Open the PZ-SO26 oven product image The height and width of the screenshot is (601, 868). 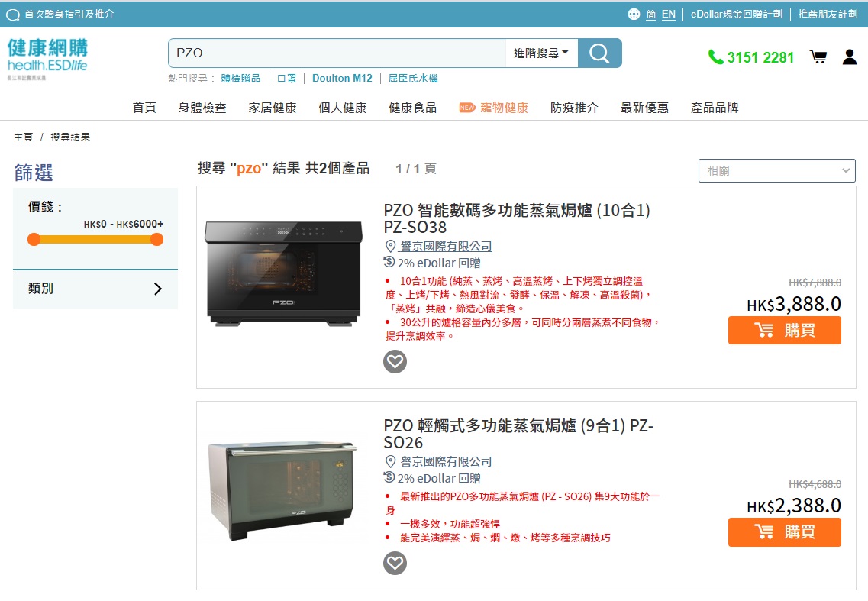click(x=283, y=491)
